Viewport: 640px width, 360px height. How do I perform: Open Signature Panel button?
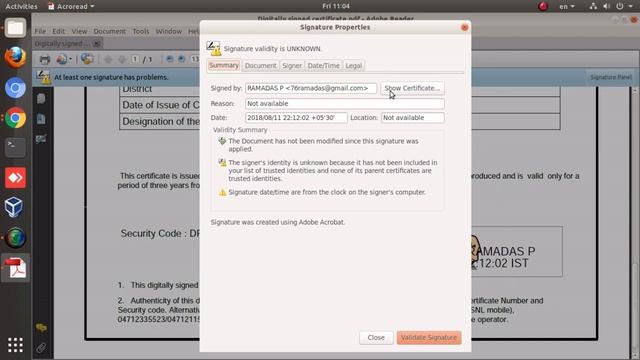pyautogui.click(x=611, y=77)
